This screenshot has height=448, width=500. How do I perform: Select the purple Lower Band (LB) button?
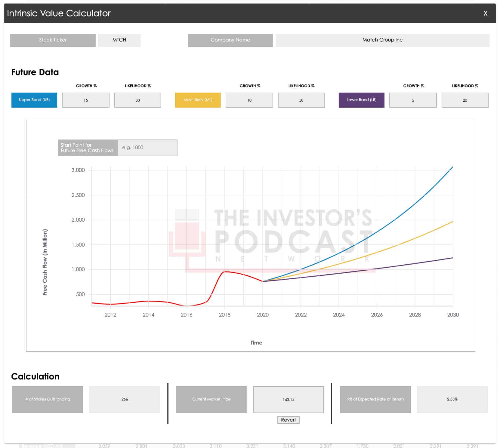[x=361, y=100]
